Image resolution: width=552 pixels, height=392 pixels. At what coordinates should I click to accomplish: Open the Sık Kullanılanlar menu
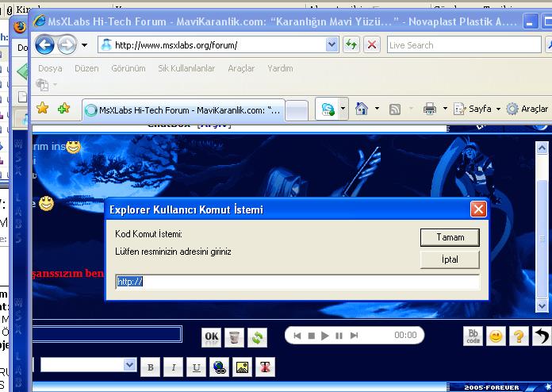[x=186, y=69]
